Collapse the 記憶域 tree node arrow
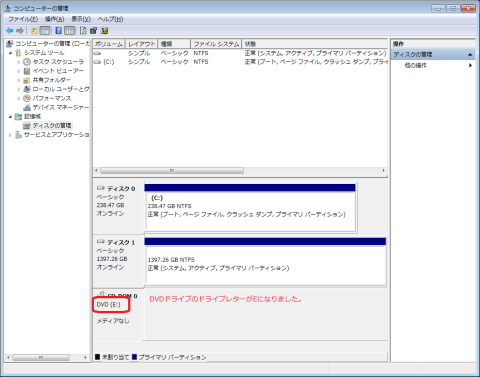 pyautogui.click(x=10, y=116)
